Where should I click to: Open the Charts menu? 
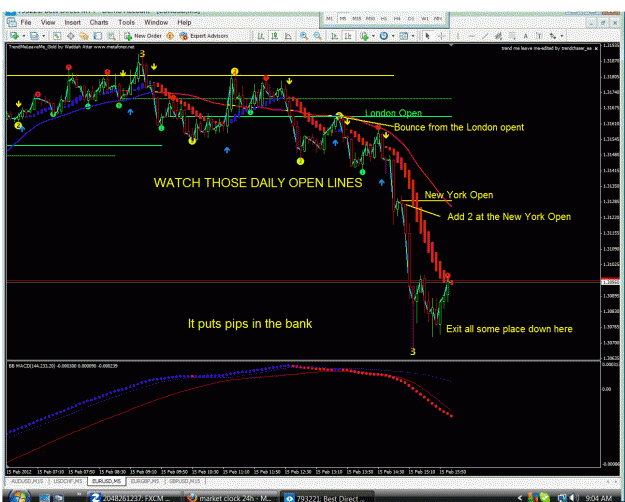99,22
